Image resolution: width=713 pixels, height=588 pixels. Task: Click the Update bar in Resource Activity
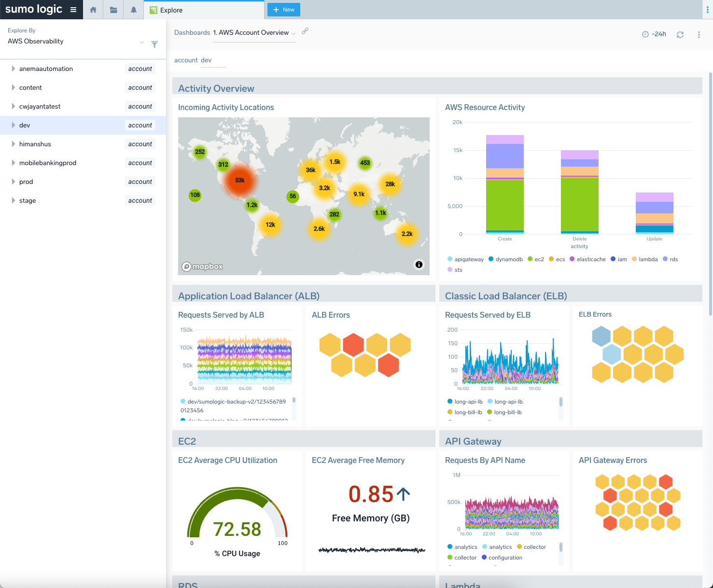pyautogui.click(x=655, y=213)
